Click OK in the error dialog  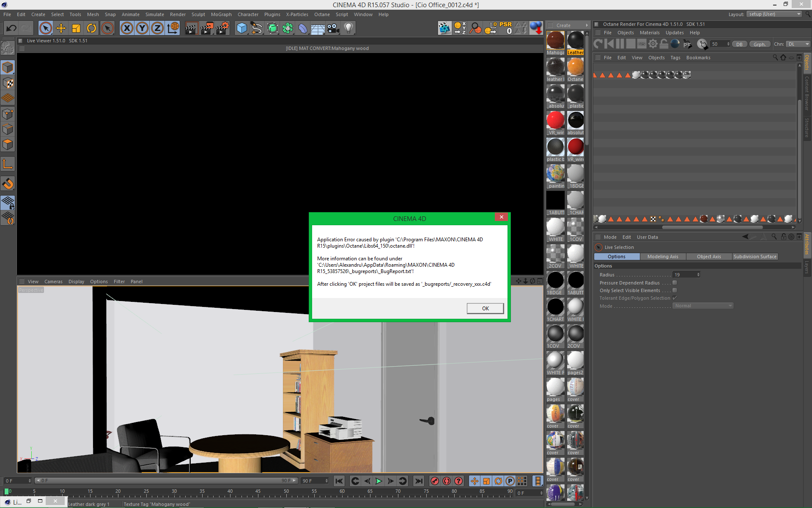tap(485, 308)
